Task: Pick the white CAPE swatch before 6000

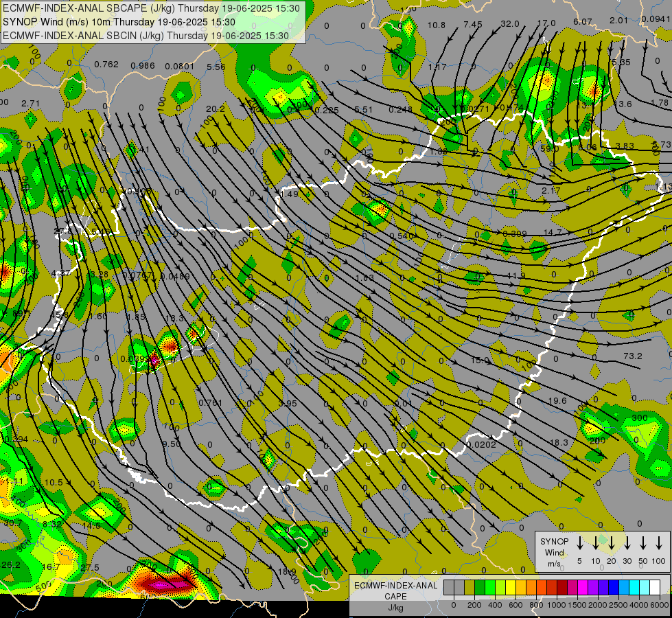Action: pos(654,587)
